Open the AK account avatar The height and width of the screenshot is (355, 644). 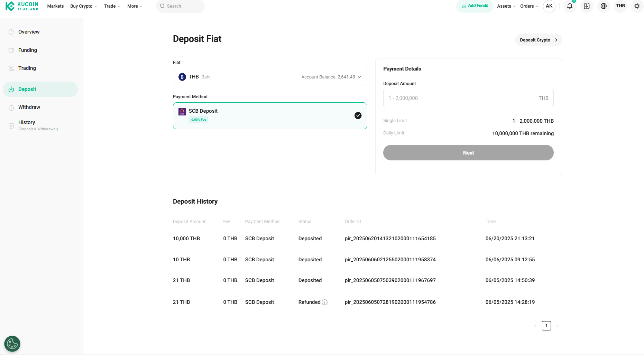549,6
